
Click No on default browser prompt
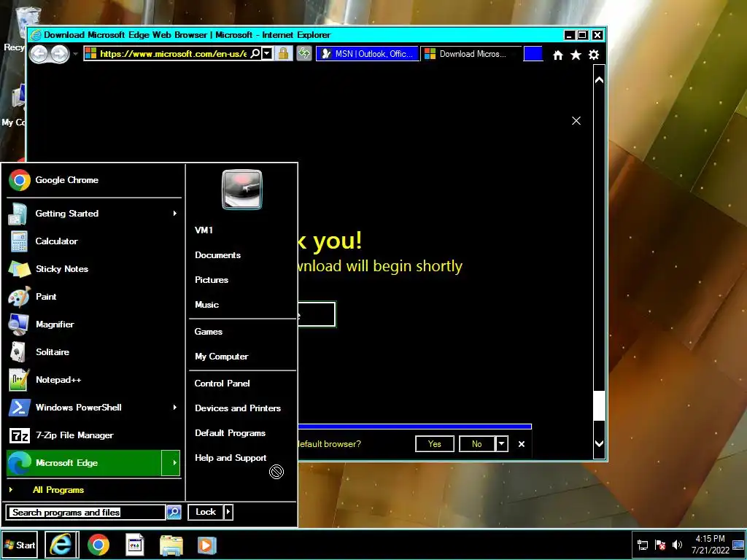(477, 444)
